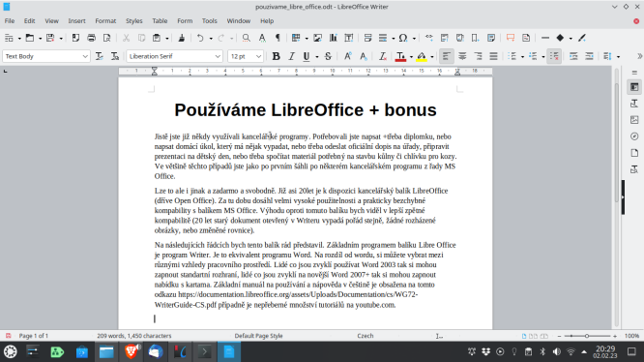Click Default Page Style in status bar
Screen dimensions: 644x362
click(258, 336)
